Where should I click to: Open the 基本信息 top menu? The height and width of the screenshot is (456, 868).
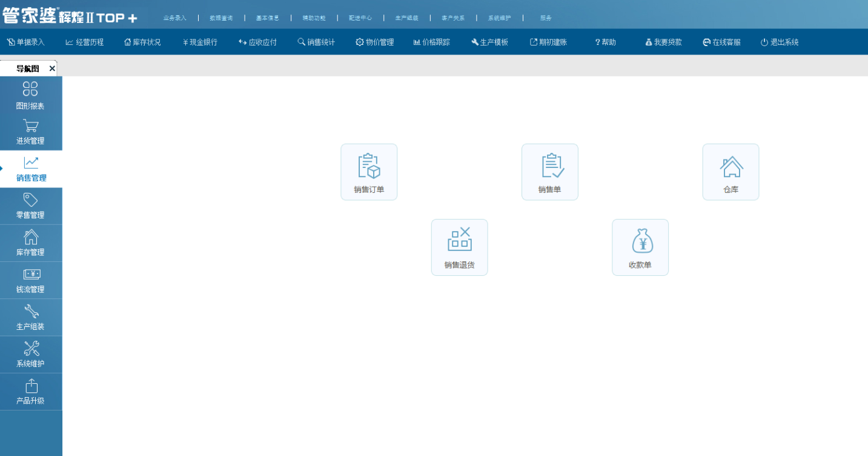coord(268,18)
